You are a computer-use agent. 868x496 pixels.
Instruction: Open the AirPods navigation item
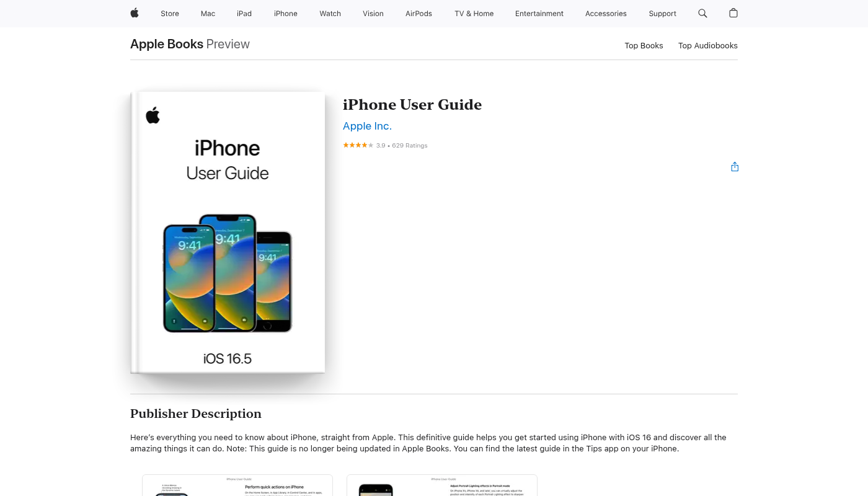coord(419,14)
